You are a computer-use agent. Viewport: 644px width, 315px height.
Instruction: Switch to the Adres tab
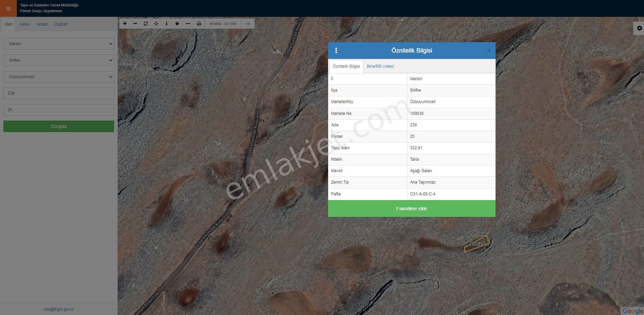[25, 24]
